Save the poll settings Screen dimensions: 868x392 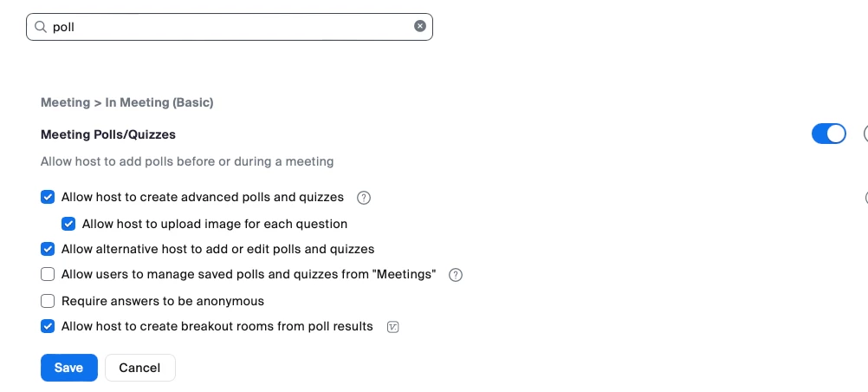click(x=68, y=368)
